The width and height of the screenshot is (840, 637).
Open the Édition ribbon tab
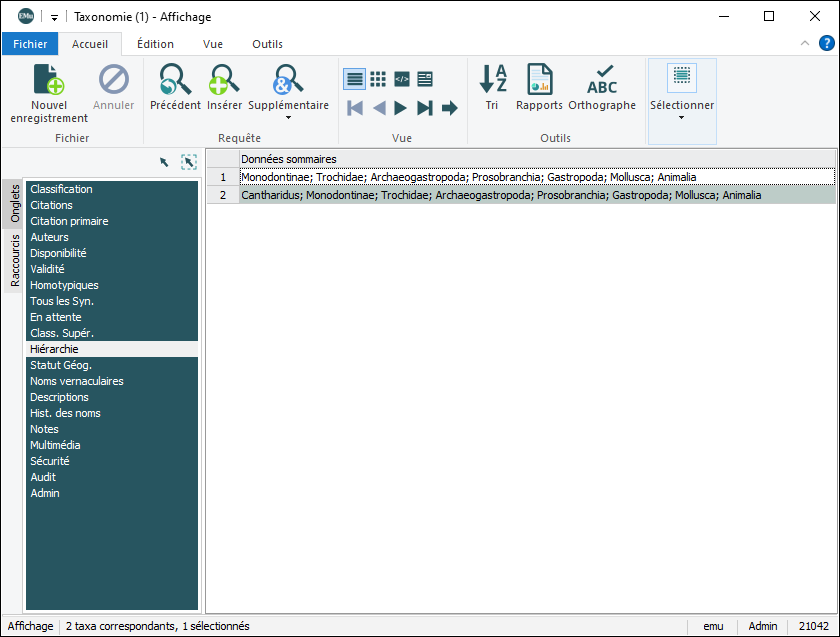(x=155, y=44)
